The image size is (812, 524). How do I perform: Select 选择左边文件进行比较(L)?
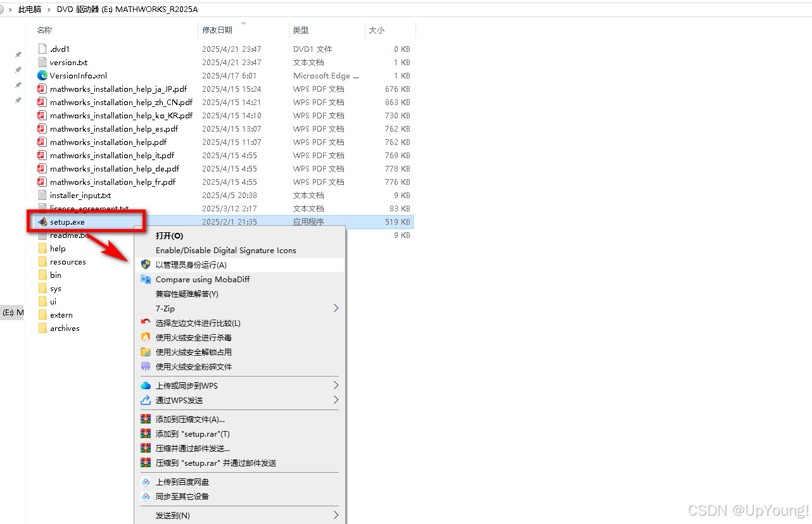(x=240, y=323)
